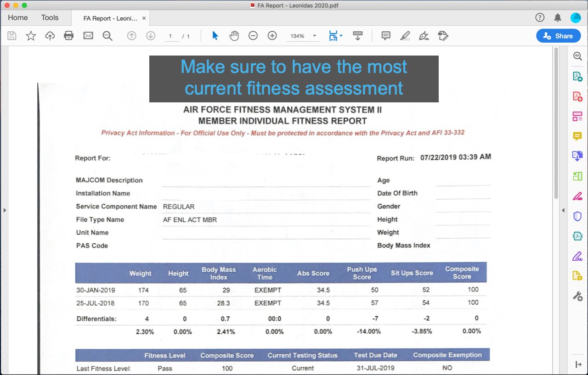Click the page number input field
588x375 pixels.
click(x=171, y=36)
